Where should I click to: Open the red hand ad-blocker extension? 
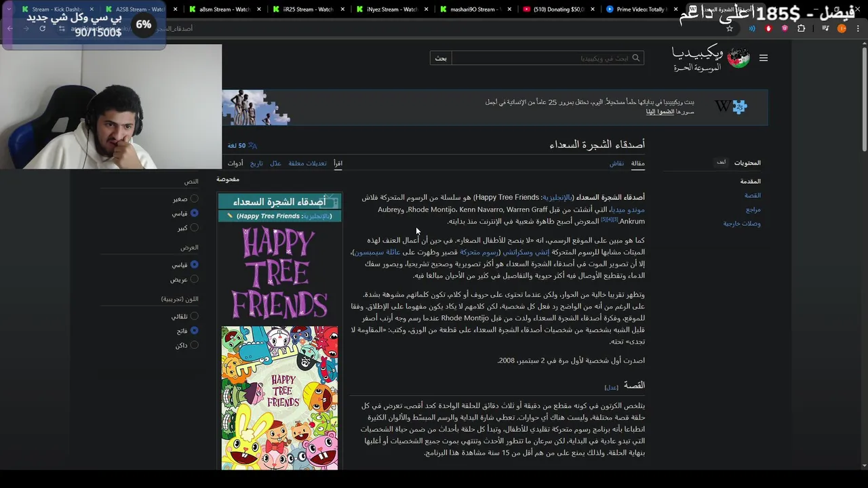768,28
